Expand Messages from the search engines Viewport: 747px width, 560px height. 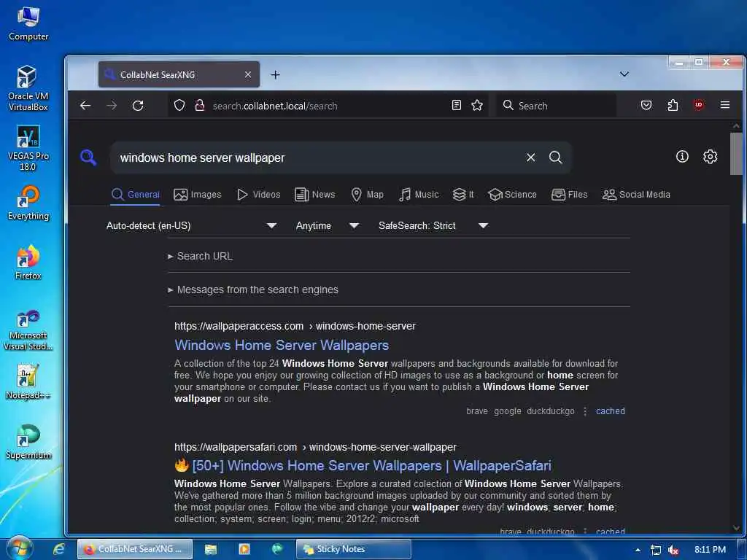point(253,289)
